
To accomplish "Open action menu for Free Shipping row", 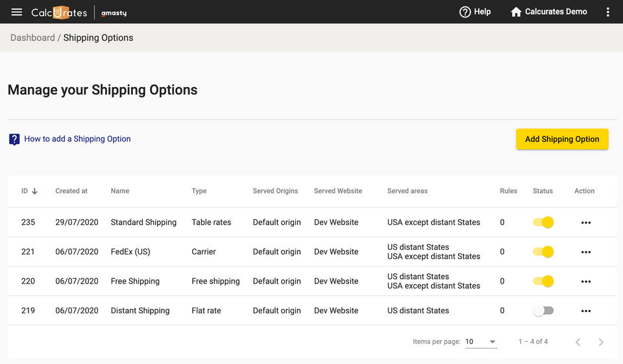I will pos(585,282).
